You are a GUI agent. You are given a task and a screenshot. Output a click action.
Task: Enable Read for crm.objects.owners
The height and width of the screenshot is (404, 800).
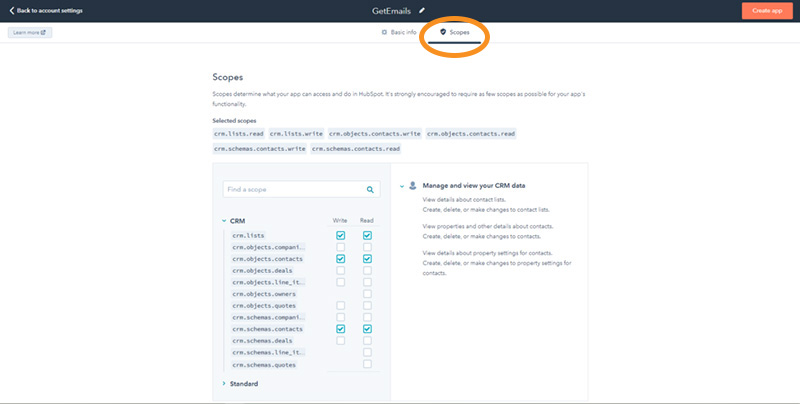367,294
